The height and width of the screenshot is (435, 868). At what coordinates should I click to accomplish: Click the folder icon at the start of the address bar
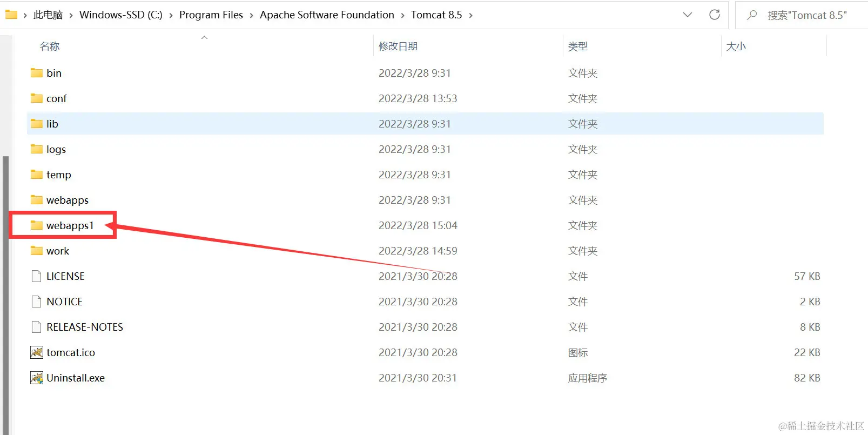pos(11,15)
